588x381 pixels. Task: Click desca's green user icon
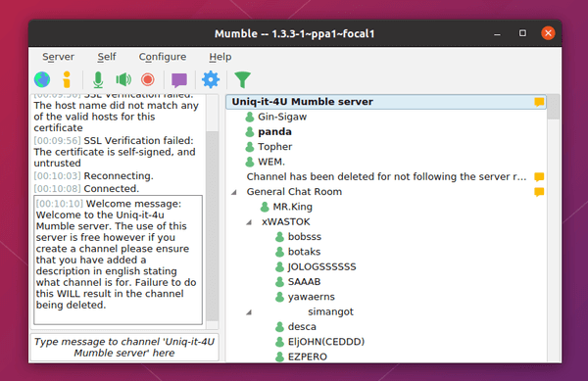click(x=279, y=327)
